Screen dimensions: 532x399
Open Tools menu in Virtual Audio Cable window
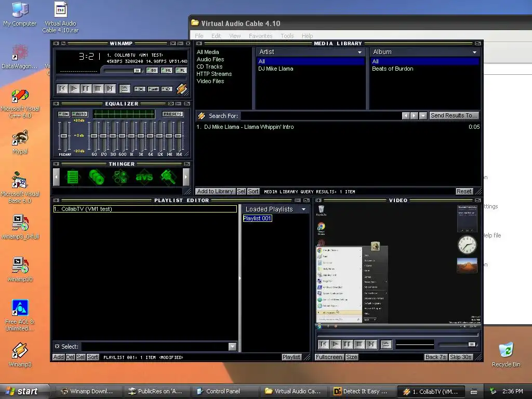pyautogui.click(x=287, y=36)
